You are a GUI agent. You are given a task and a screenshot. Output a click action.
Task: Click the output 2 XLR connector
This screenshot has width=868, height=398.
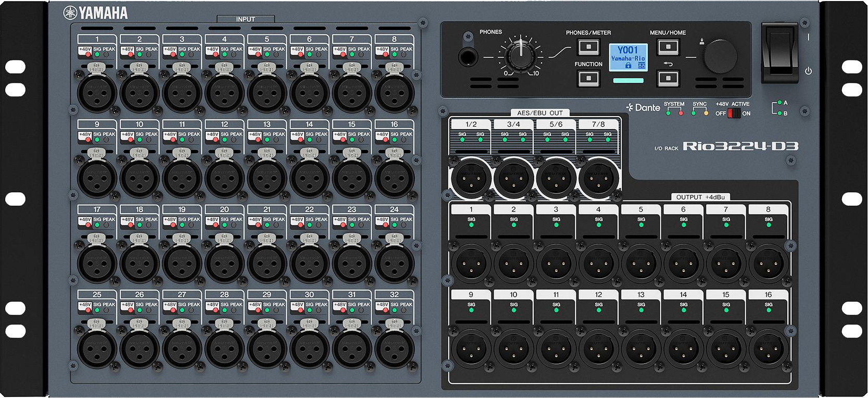pos(514,263)
